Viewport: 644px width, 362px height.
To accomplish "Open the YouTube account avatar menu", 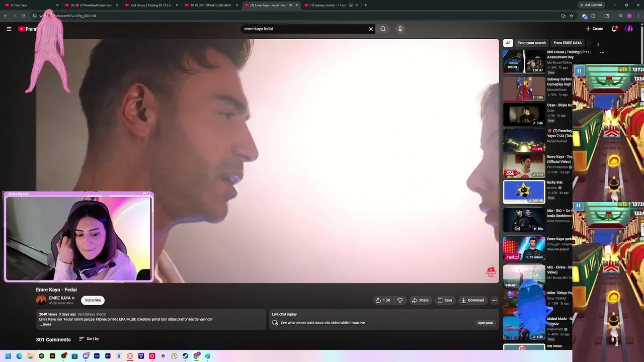I will coord(628,29).
